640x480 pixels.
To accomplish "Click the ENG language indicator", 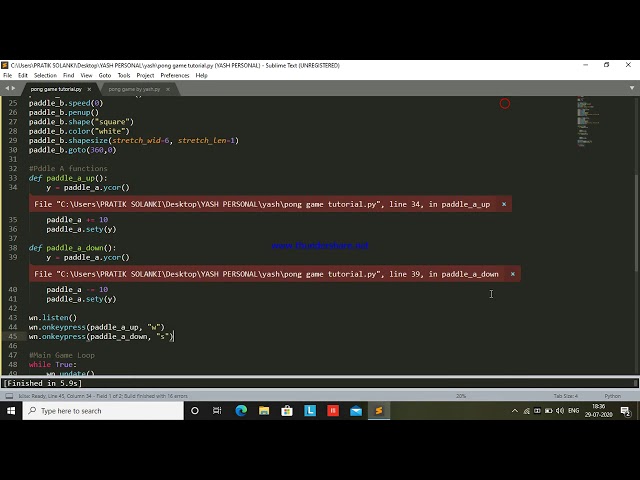I will pos(573,411).
